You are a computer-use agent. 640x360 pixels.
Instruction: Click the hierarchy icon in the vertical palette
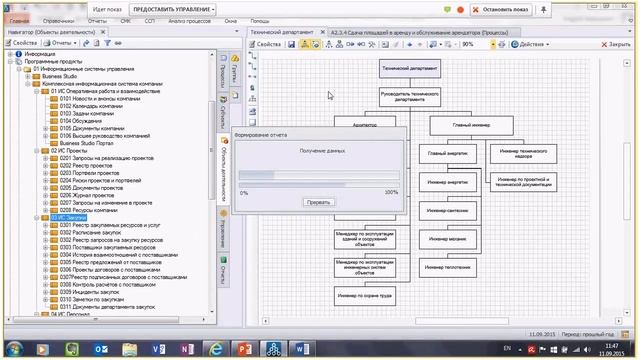[x=253, y=98]
